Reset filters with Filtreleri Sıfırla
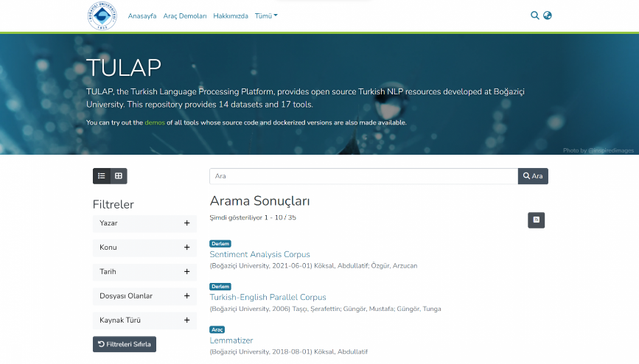 (125, 344)
